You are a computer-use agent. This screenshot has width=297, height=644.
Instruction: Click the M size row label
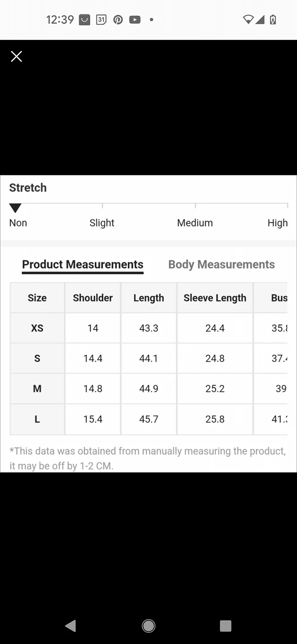pyautogui.click(x=37, y=389)
